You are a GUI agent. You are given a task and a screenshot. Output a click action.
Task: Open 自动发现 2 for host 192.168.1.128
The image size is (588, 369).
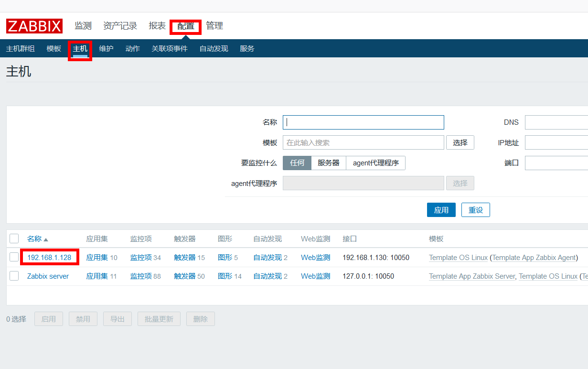point(267,258)
